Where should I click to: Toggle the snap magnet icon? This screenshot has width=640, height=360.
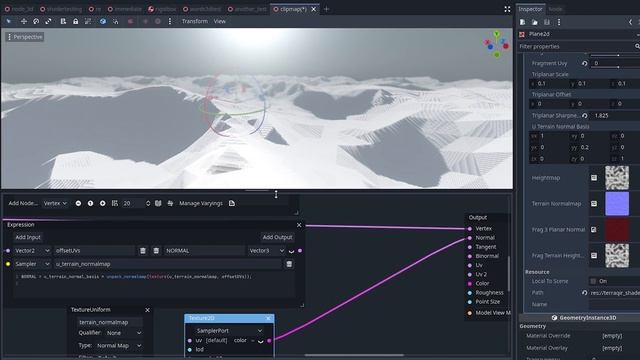pos(116,21)
